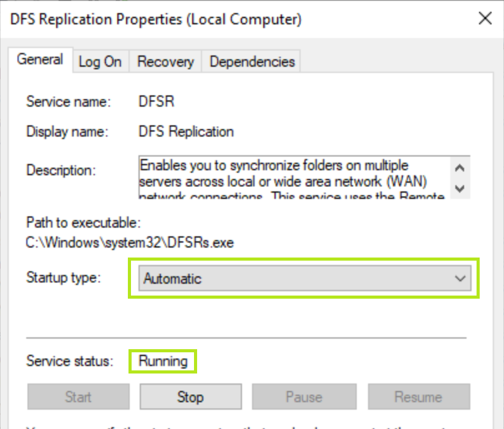Click inside the Description text box
Screen dimensions: 504x429
click(x=293, y=178)
